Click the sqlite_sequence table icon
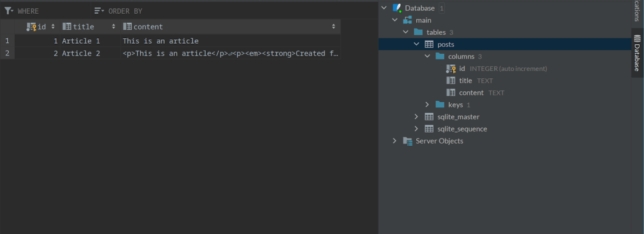This screenshot has height=234, width=644. coord(429,129)
